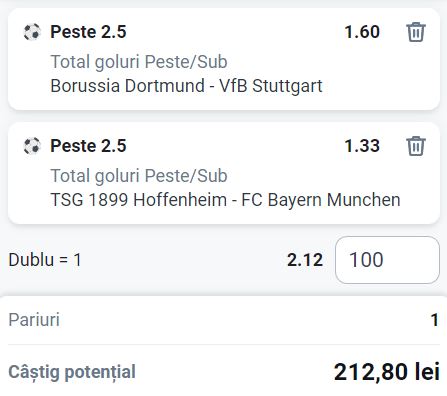Image resolution: width=447 pixels, height=396 pixels.
Task: Open the TSG 1899 Hoffenheim - FC Bayern Munchen match
Action: (x=225, y=200)
